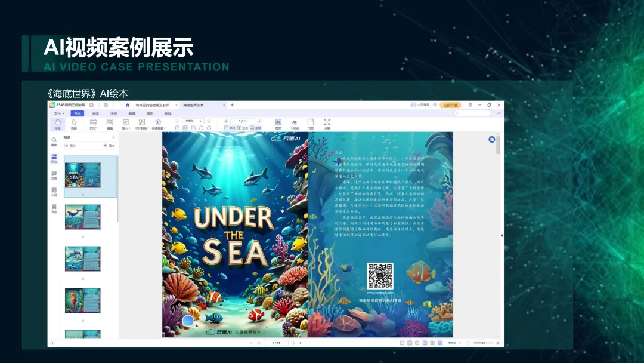Click the orange 立即开通 button

coord(450,105)
